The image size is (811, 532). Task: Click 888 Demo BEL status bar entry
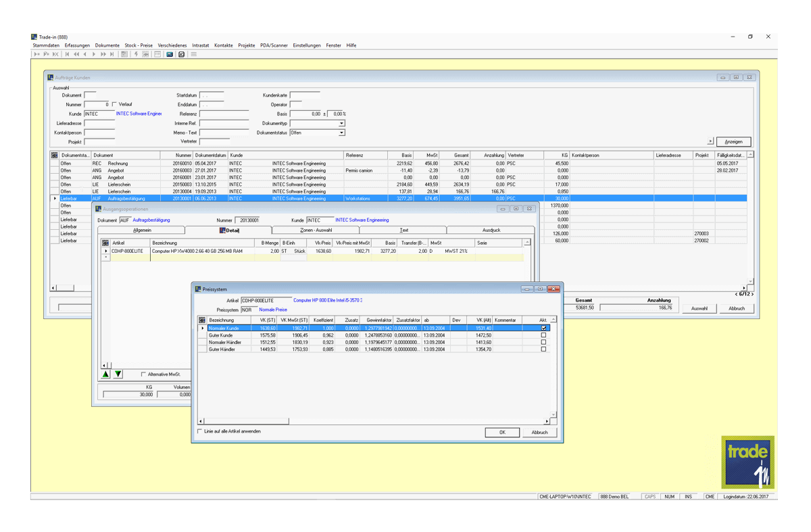coord(614,497)
